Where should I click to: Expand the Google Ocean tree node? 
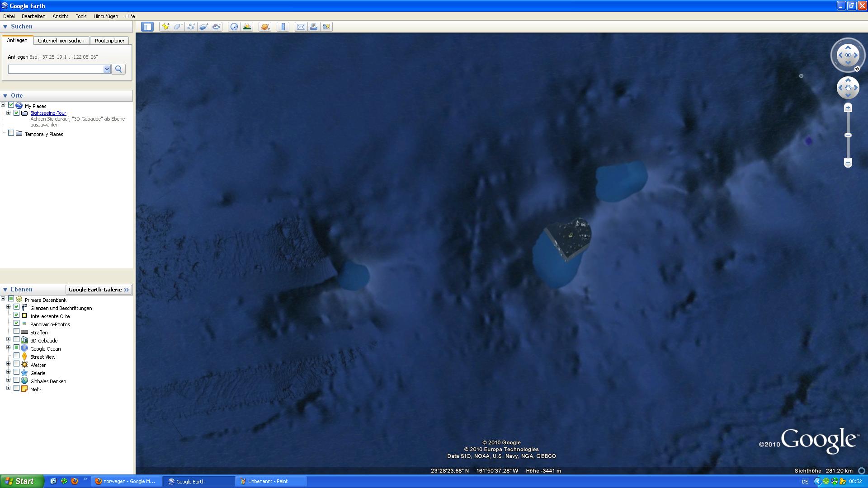coord(9,348)
